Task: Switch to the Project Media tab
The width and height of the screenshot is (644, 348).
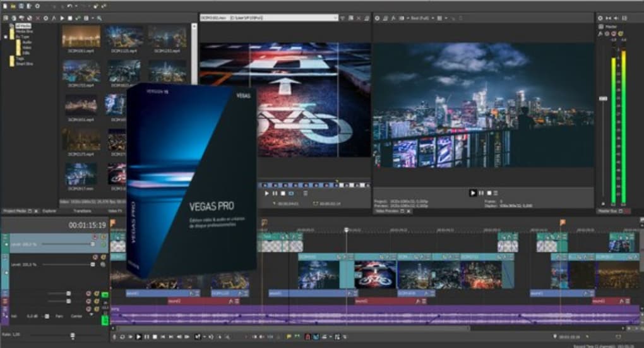Action: coord(15,211)
